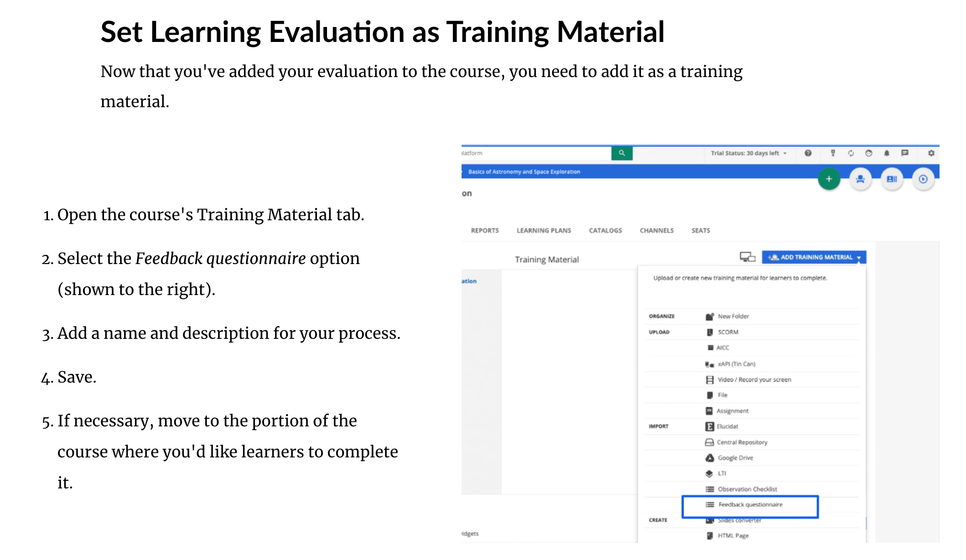
Task: Switch to the Learning Plans tab
Action: click(544, 231)
